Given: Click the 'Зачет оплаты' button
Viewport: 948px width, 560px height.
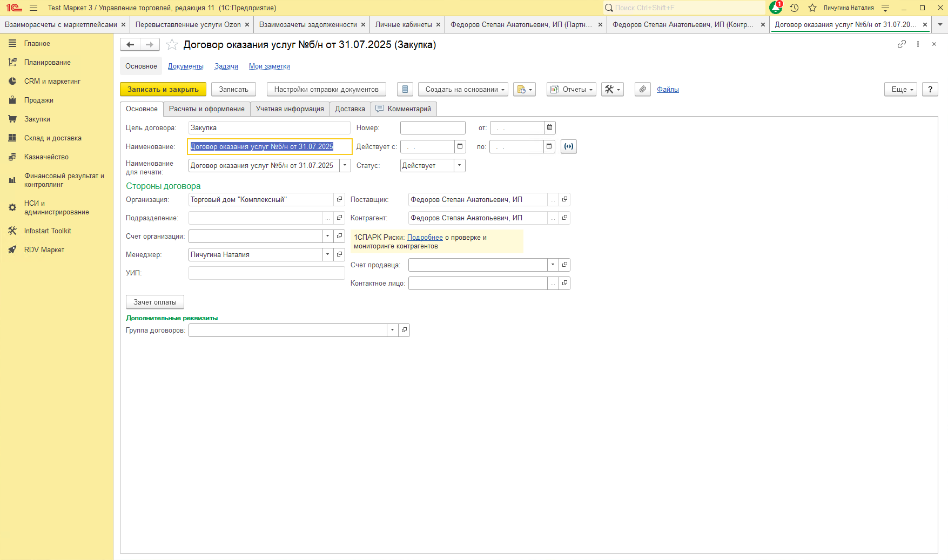Looking at the screenshot, I should 155,302.
